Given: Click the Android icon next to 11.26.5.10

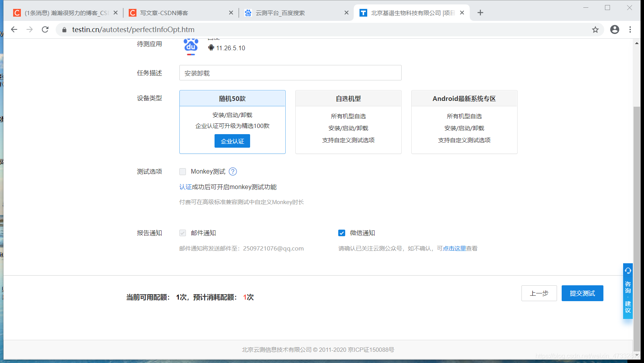Looking at the screenshot, I should (x=211, y=48).
